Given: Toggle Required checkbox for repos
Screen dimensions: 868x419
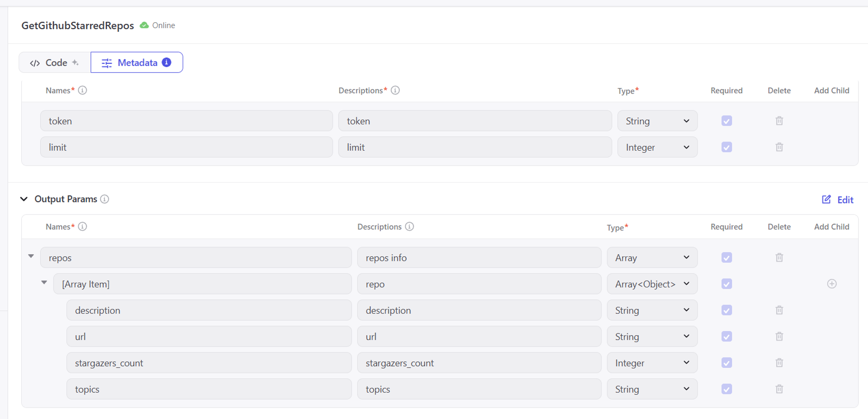Looking at the screenshot, I should [x=727, y=257].
